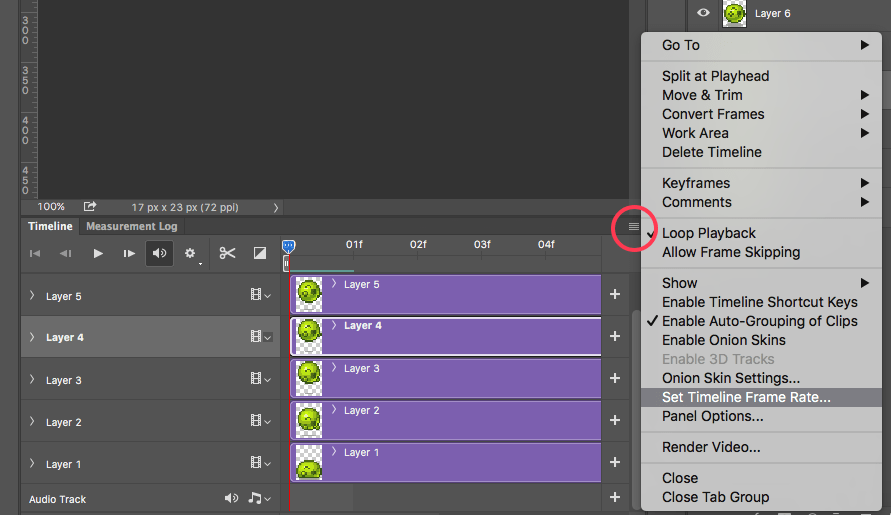Select Layer 4 clip thumbnail
891x515 pixels.
pos(309,337)
